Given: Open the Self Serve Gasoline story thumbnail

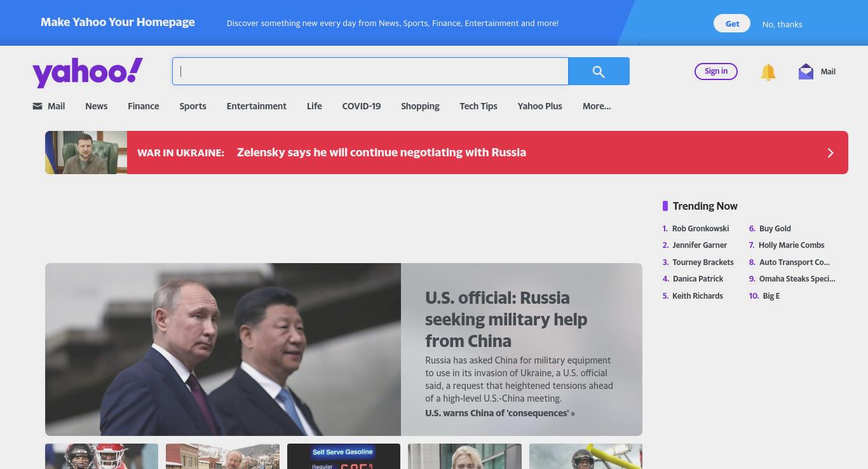Looking at the screenshot, I should point(344,456).
